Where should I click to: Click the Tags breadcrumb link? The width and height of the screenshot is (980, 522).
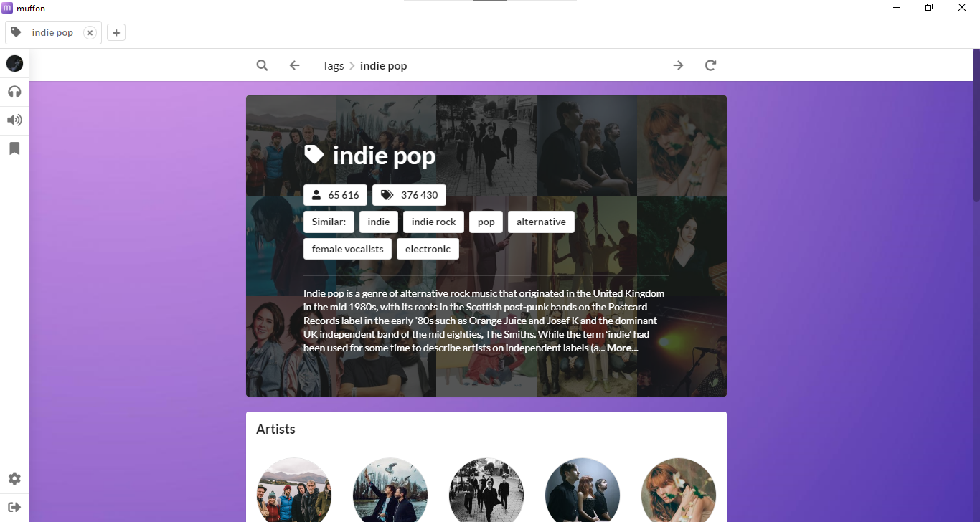[333, 65]
